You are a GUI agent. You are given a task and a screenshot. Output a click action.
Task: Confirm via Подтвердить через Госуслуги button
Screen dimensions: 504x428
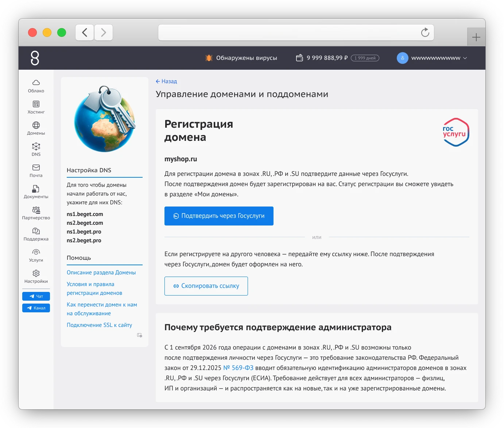point(219,216)
